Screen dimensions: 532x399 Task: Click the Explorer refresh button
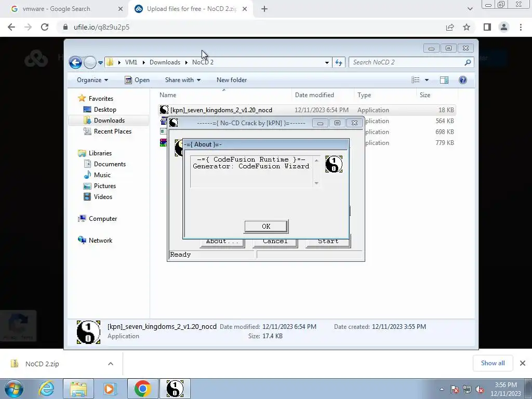tap(339, 62)
